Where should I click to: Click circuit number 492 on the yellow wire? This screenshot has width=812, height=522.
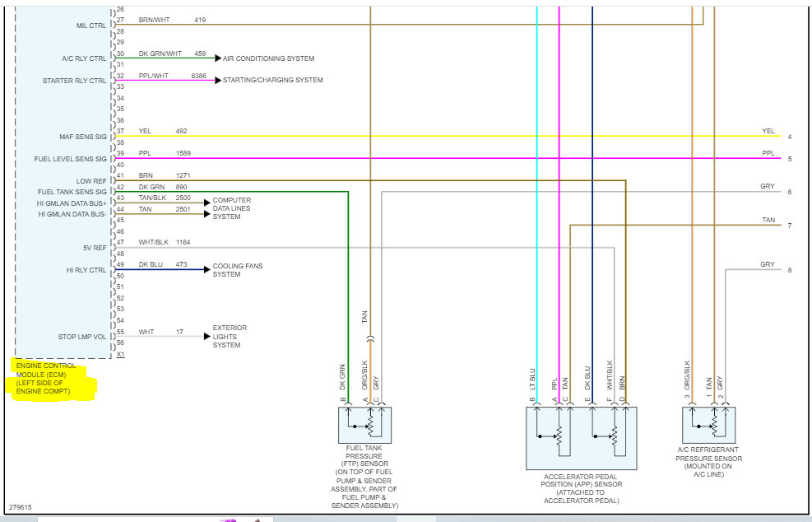(181, 131)
